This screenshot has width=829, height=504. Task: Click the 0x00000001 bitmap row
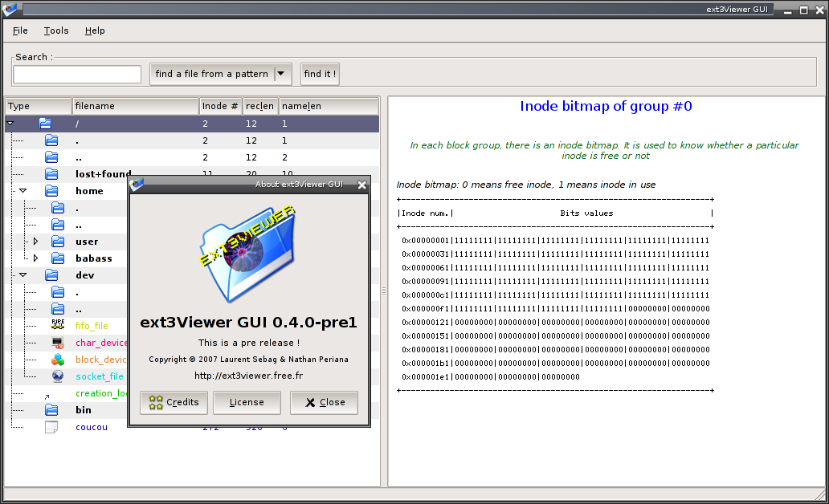click(555, 241)
